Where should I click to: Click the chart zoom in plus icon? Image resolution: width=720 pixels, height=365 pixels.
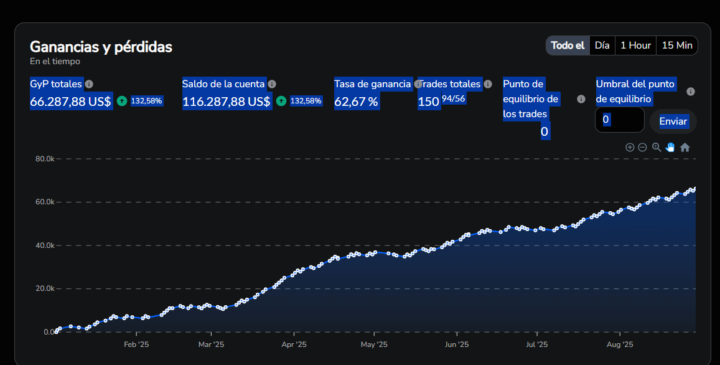pos(630,147)
